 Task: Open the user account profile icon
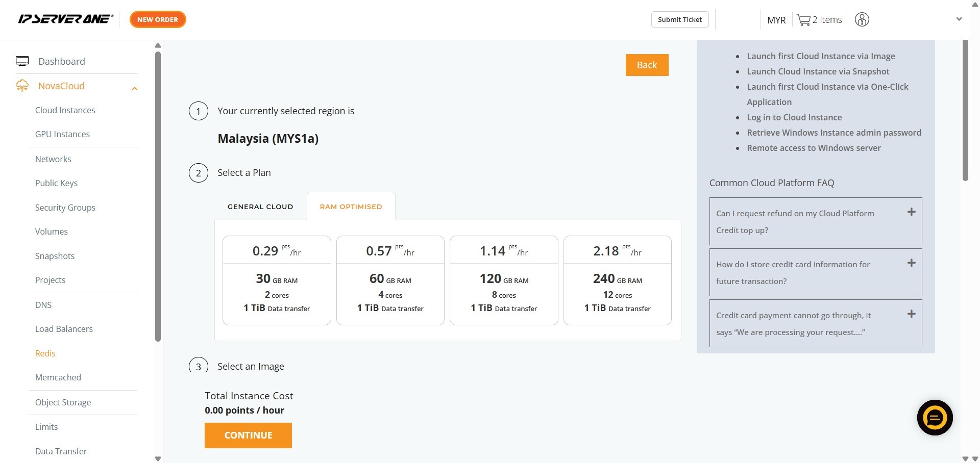[862, 20]
